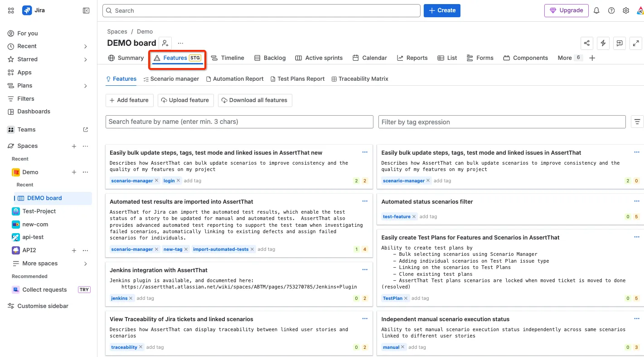Open the automation lightning bolt icon
This screenshot has width=644, height=357.
(x=603, y=43)
